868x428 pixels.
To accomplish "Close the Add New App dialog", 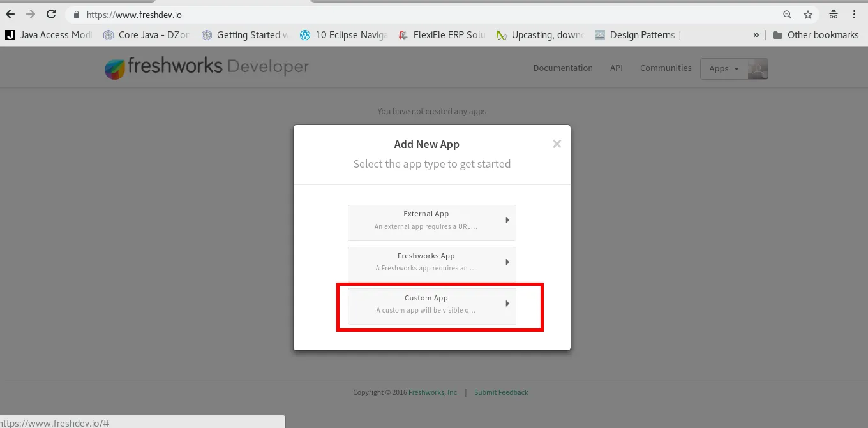I will tap(557, 144).
